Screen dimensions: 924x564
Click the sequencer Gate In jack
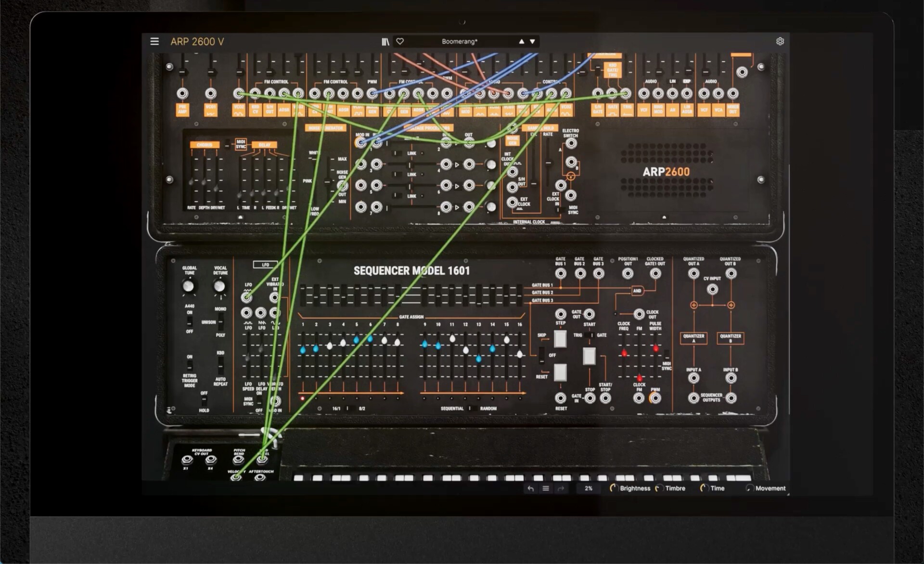[x=590, y=398]
